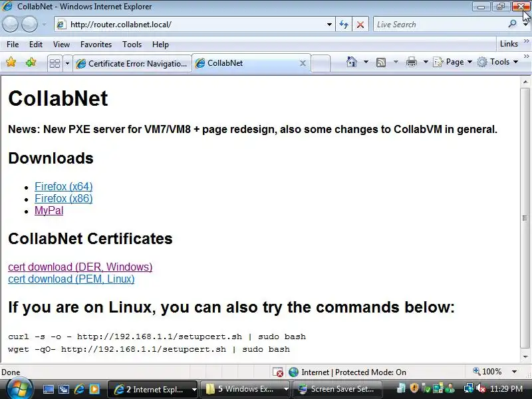Click the vertical scrollbar thumb
Image resolution: width=532 pixels, height=399 pixels.
tap(525, 217)
